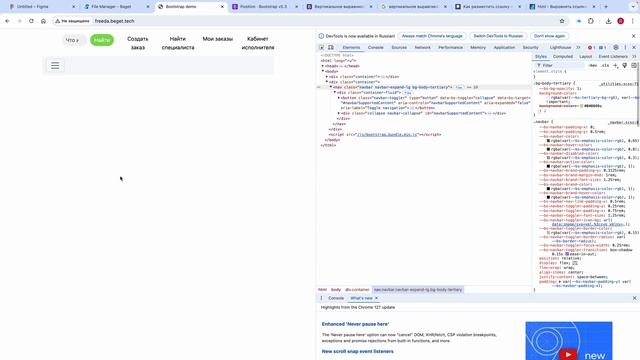Collapse the nav navbar element node
Image resolution: width=640 pixels, height=360 pixels.
[331, 87]
